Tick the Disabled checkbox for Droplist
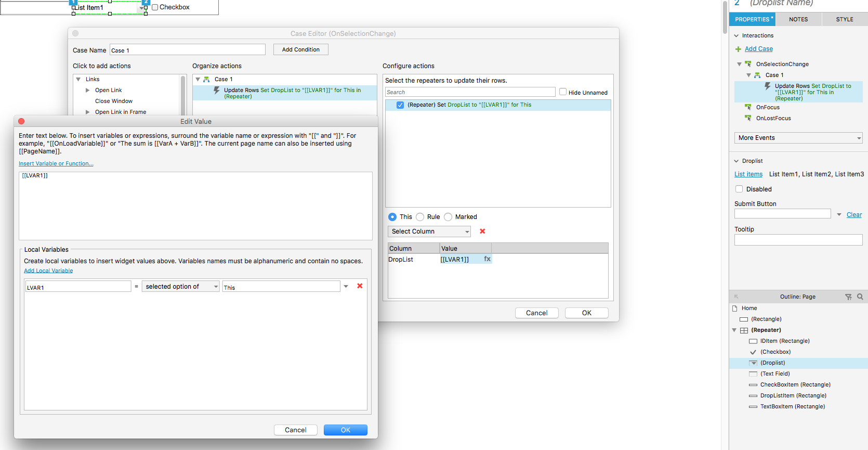The width and height of the screenshot is (868, 450). 739,189
